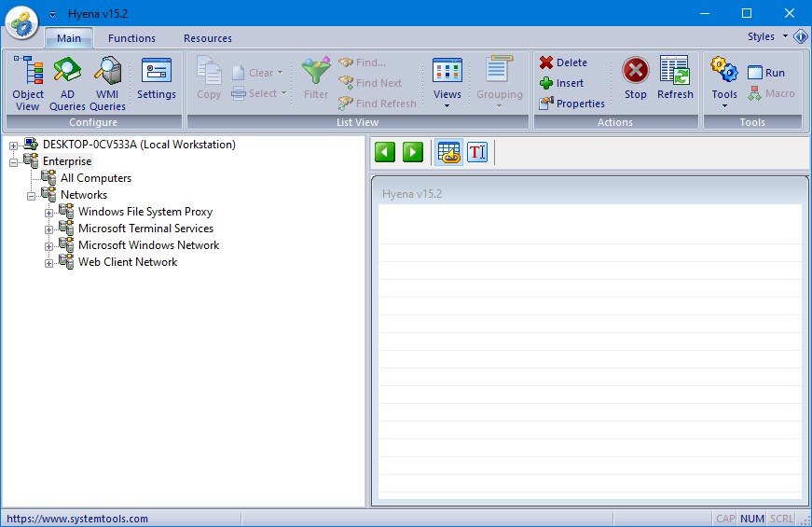The image size is (812, 527).
Task: Open WMI Queries
Action: click(x=107, y=83)
